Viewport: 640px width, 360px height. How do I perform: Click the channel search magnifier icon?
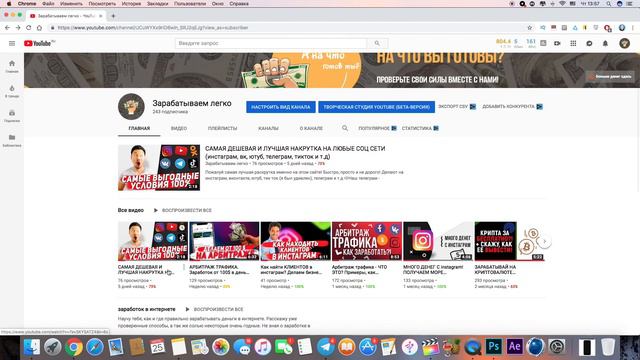click(x=345, y=128)
